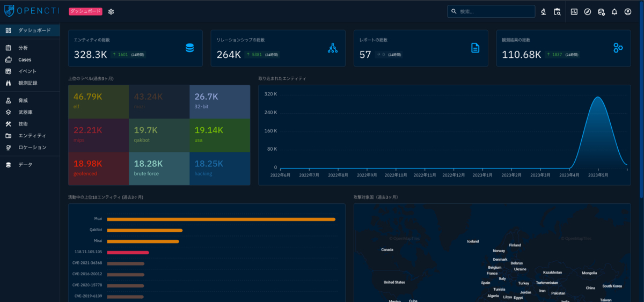Click Kazakhstan on the map
This screenshot has height=302, width=644.
click(552, 272)
